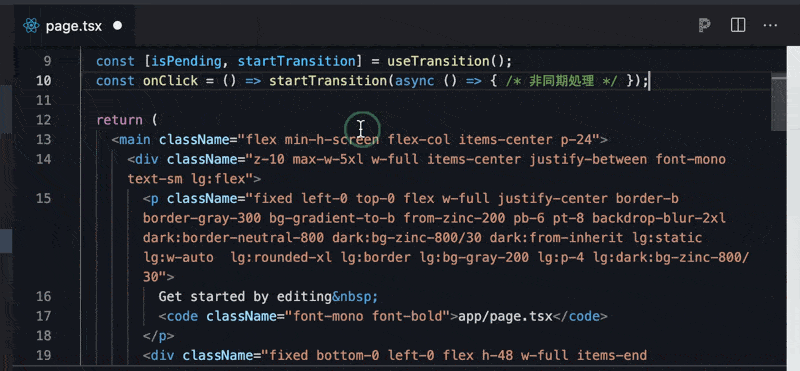Screen dimensions: 800x371
Task: Click the &nbsp; entity on line 16
Action: click(x=355, y=296)
